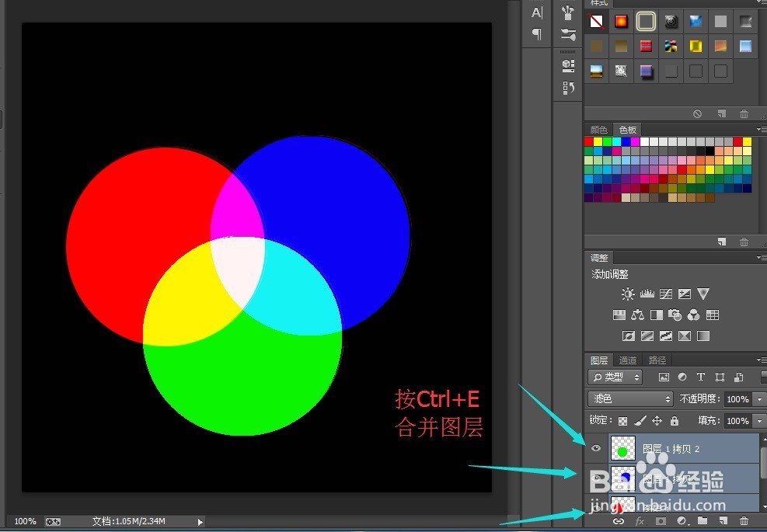Apply the default no-style preset
This screenshot has width=767, height=532.
click(x=596, y=22)
